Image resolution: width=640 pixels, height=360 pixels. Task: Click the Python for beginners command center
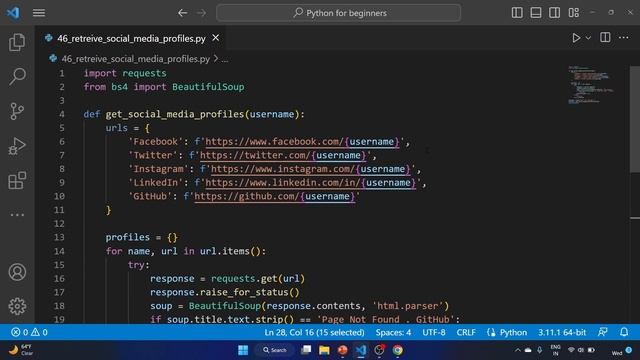coord(339,13)
